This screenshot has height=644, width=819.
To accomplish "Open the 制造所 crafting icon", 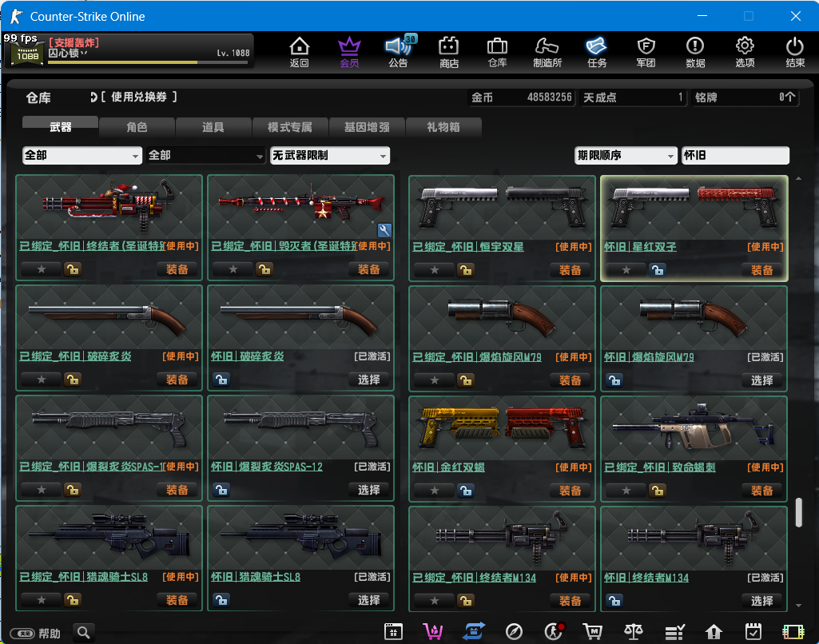I will coord(547,52).
